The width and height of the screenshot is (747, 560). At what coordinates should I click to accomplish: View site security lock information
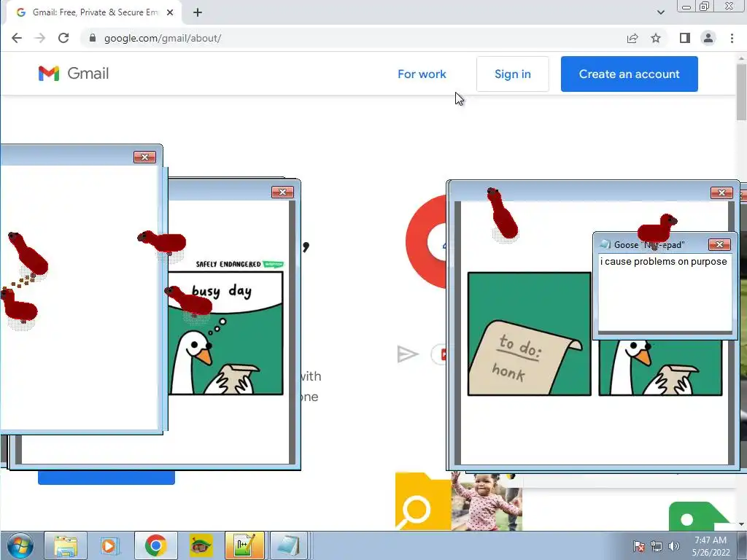(x=93, y=38)
